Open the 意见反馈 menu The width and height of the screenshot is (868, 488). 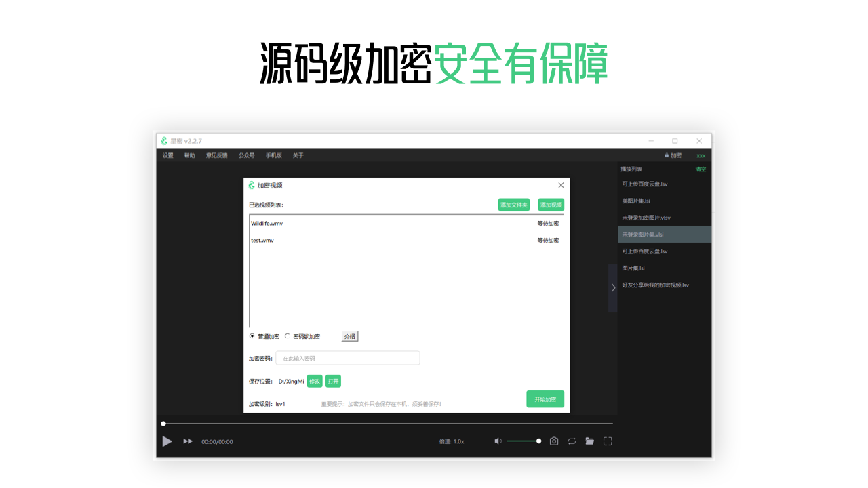217,155
